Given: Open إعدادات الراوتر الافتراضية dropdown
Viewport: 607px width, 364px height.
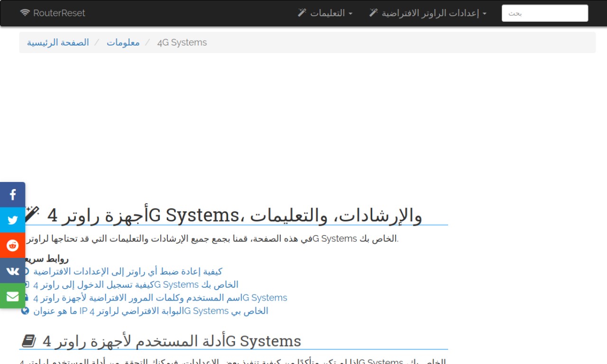Looking at the screenshot, I should (431, 13).
